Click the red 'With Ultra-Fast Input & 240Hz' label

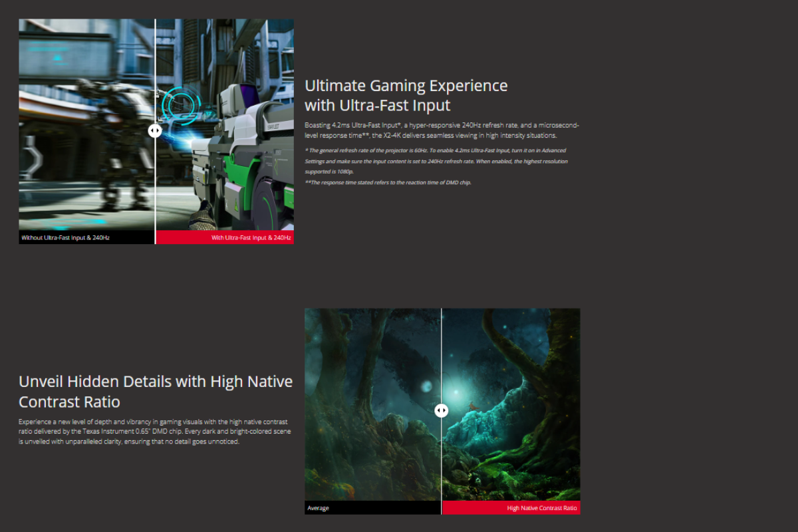click(x=224, y=237)
